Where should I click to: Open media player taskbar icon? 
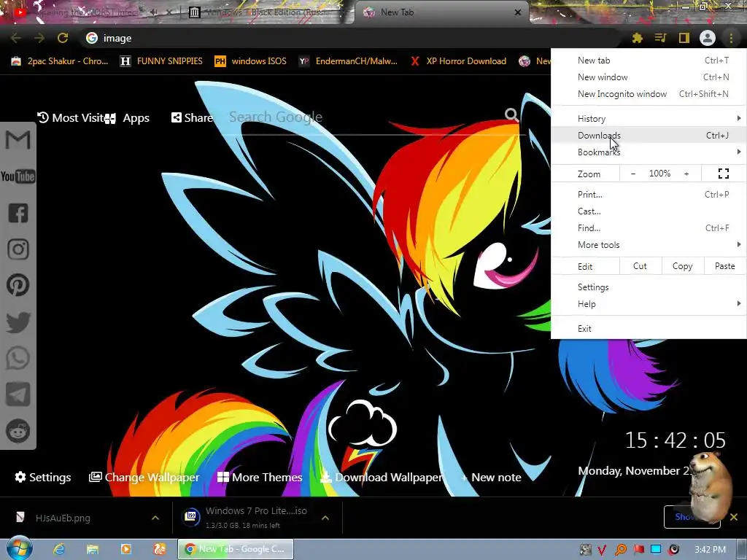tap(125, 549)
